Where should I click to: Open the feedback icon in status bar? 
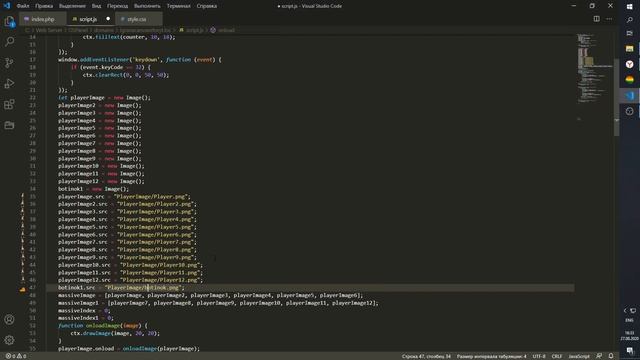click(x=599, y=356)
